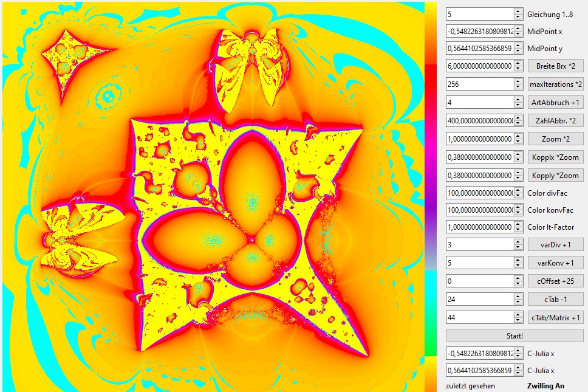Raise Kopplx value with its up arrow
The width and height of the screenshot is (588, 392).
[518, 154]
